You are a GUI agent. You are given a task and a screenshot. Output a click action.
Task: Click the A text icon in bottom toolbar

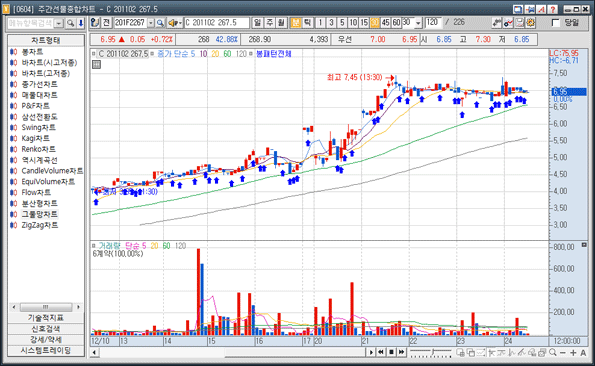click(583, 353)
